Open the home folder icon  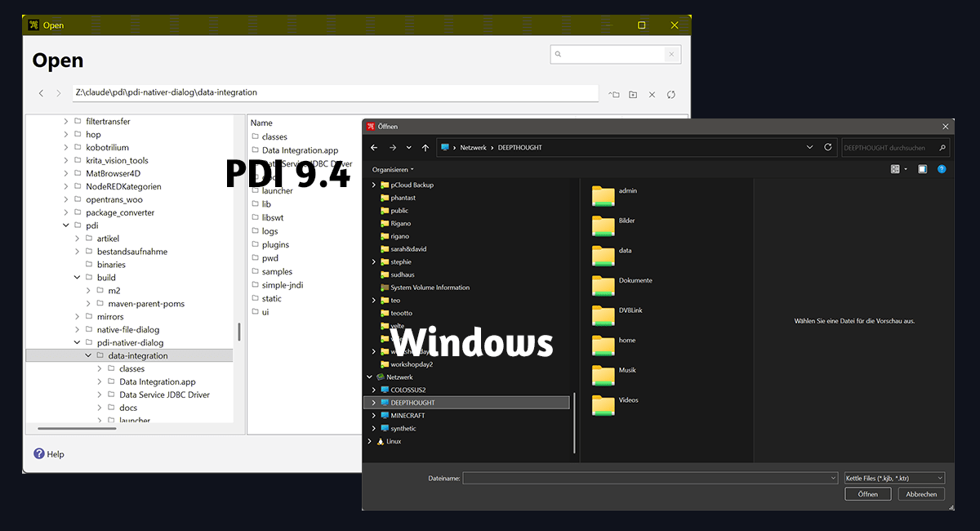604,345
